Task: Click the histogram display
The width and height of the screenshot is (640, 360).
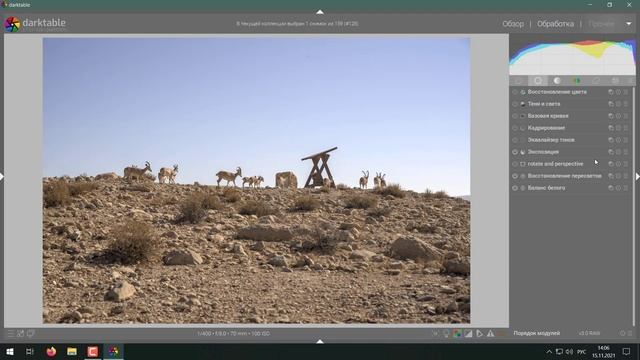Action: (x=572, y=56)
